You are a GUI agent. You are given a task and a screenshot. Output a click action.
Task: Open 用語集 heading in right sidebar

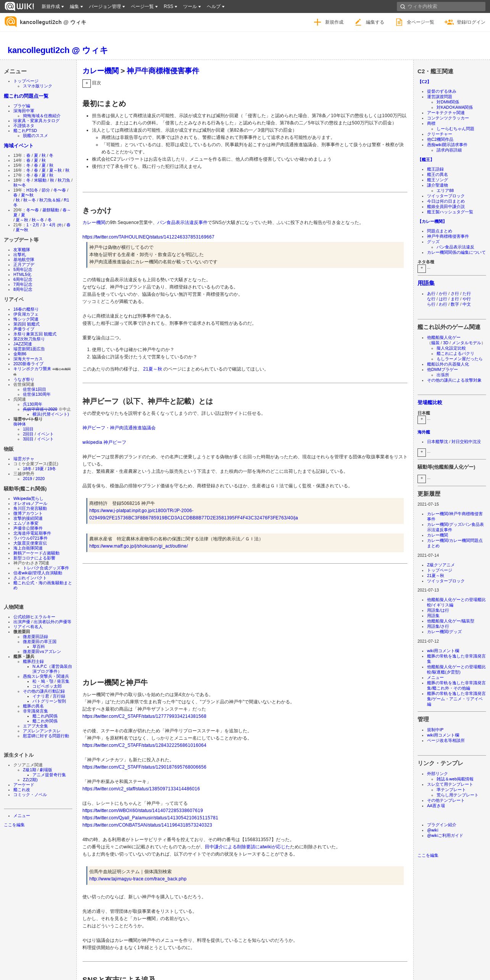point(426,283)
